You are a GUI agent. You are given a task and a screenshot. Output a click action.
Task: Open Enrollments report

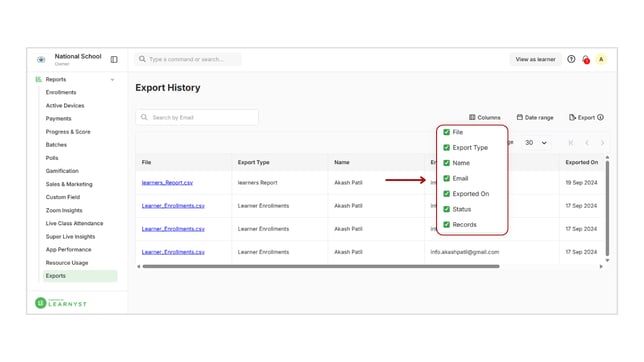click(x=61, y=92)
